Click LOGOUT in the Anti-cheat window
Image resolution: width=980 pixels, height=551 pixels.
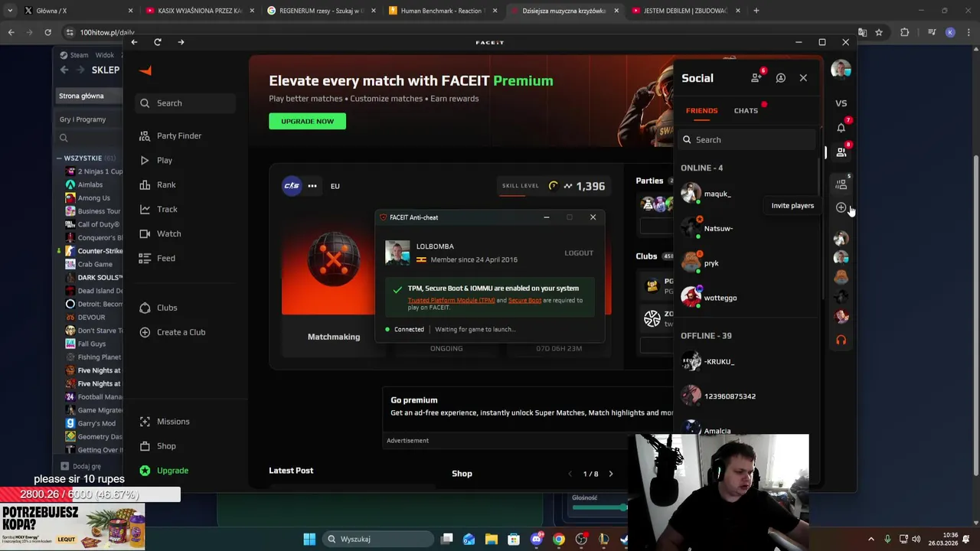(579, 253)
